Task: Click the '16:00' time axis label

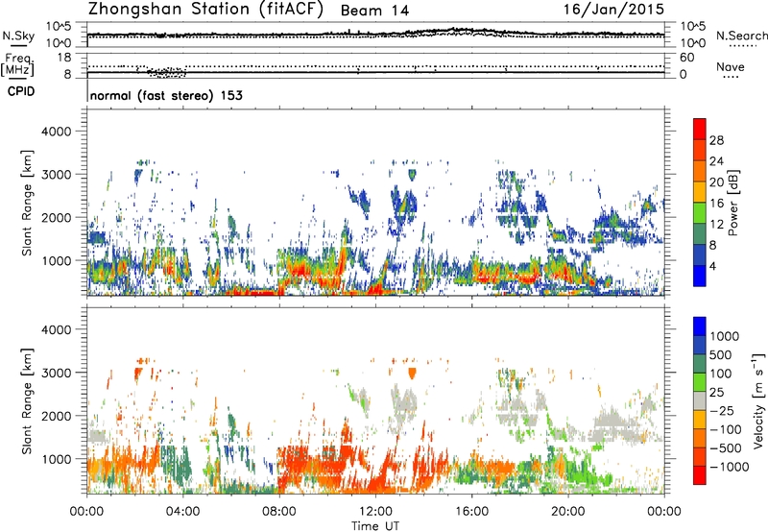Action: [x=471, y=512]
